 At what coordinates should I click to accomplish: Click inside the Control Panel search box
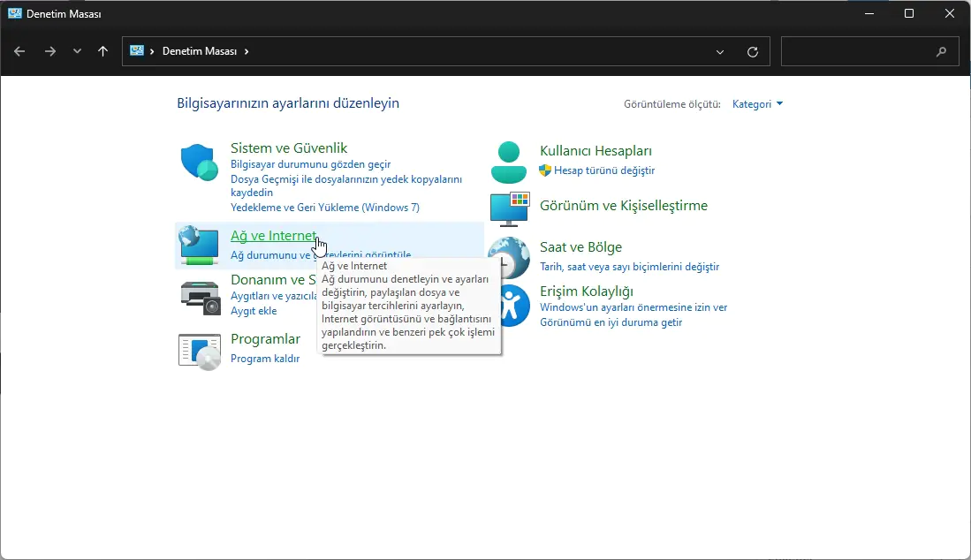[857, 51]
